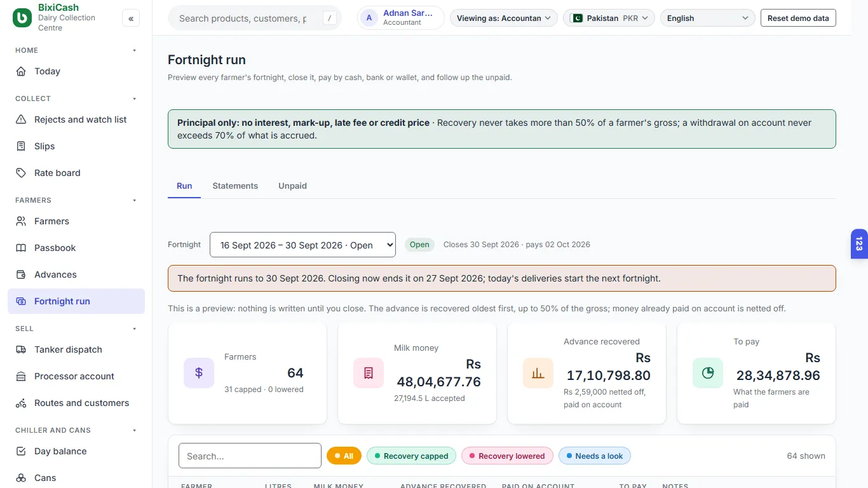Switch to the Unpaid tab
Image resolution: width=868 pixels, height=488 pixels.
pyautogui.click(x=292, y=186)
